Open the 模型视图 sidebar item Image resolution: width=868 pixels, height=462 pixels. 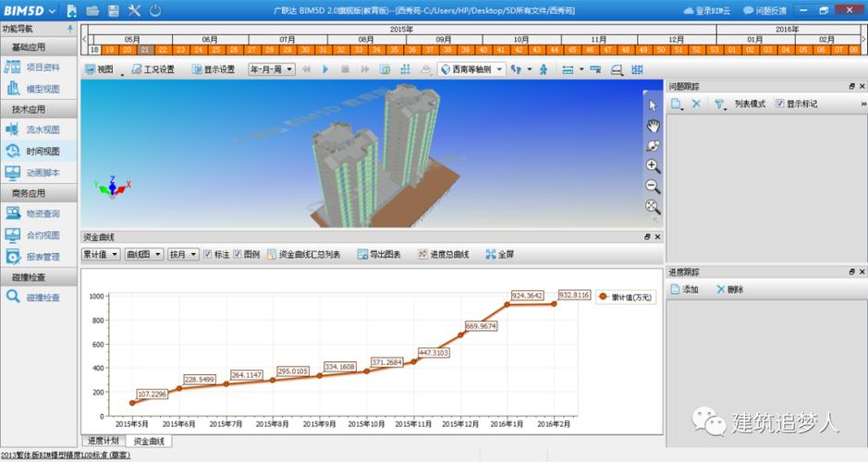point(39,89)
